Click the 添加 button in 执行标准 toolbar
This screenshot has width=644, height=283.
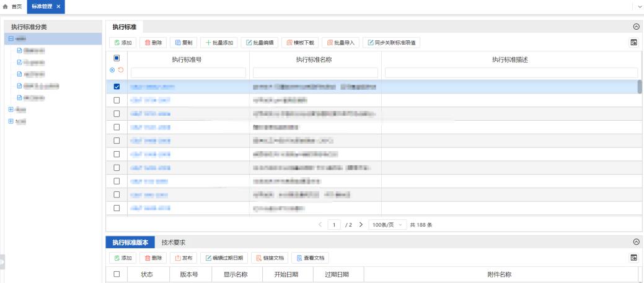click(122, 43)
